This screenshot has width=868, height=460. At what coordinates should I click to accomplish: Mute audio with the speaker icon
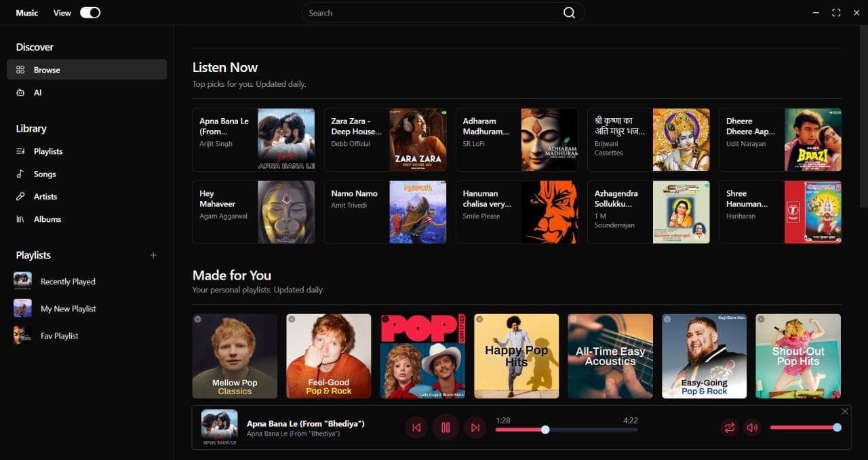(x=752, y=427)
